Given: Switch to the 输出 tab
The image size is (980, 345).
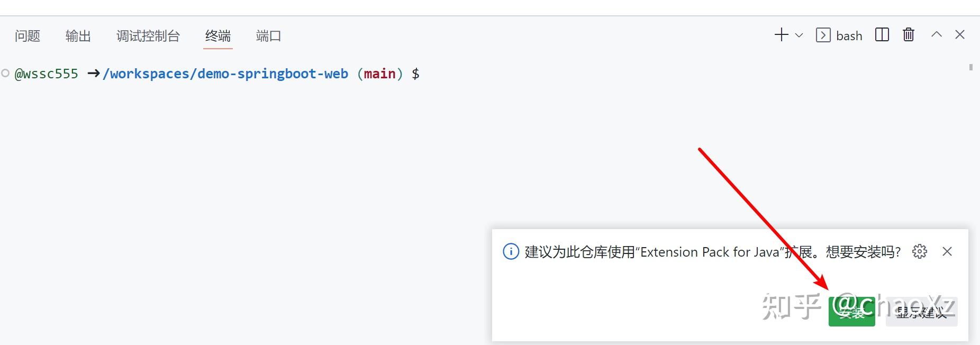Looking at the screenshot, I should [78, 36].
